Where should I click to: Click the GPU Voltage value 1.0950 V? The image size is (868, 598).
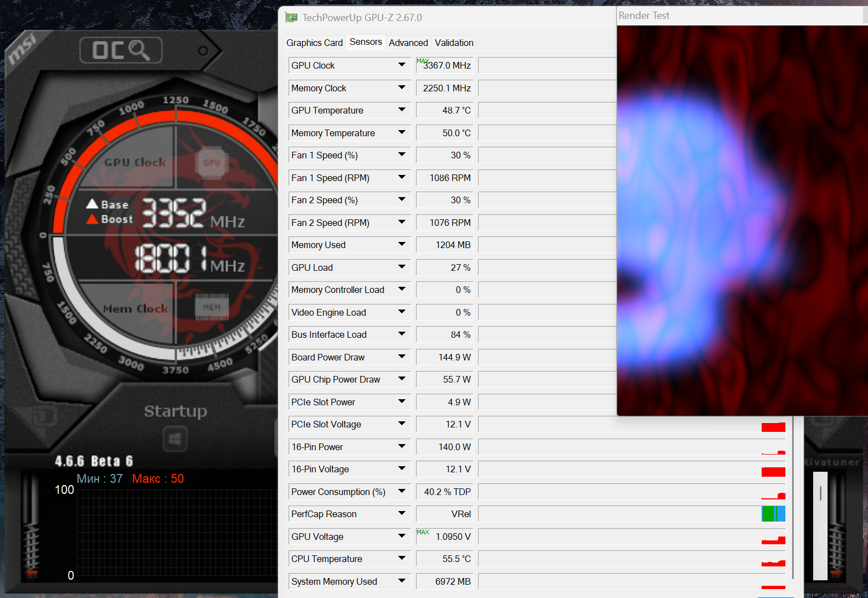[445, 537]
